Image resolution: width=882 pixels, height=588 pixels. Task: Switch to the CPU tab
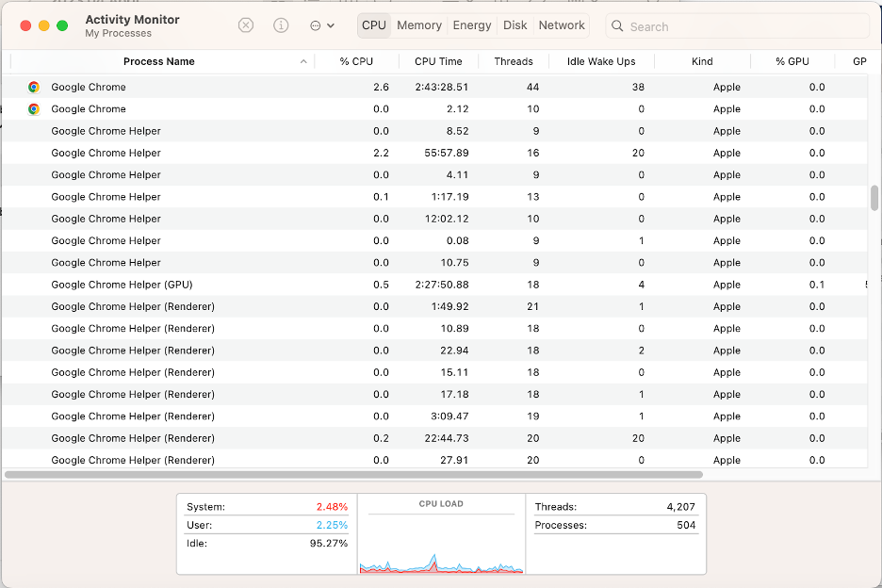click(374, 25)
